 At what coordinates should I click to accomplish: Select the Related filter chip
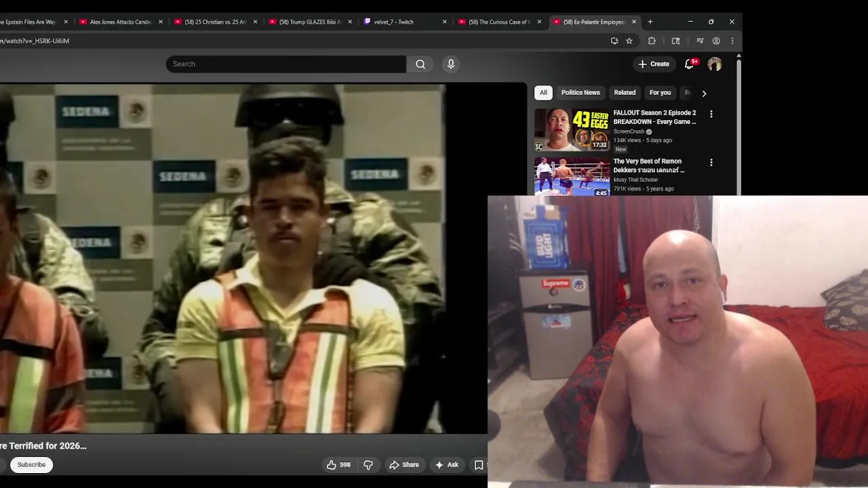625,93
